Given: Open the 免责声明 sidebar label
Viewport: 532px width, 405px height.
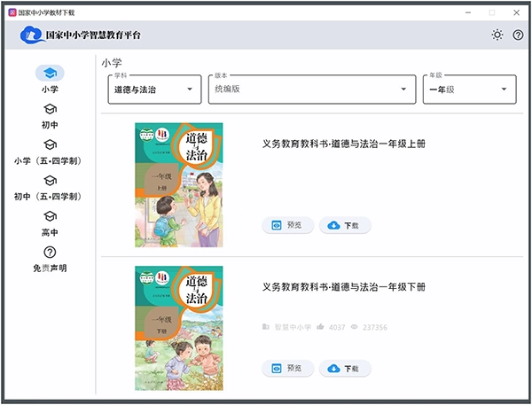Looking at the screenshot, I should point(50,268).
